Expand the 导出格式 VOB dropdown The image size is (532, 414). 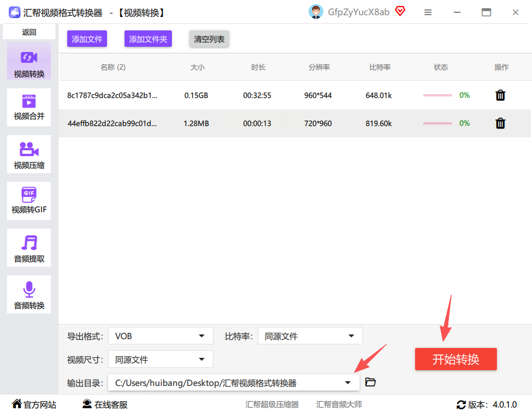click(161, 336)
